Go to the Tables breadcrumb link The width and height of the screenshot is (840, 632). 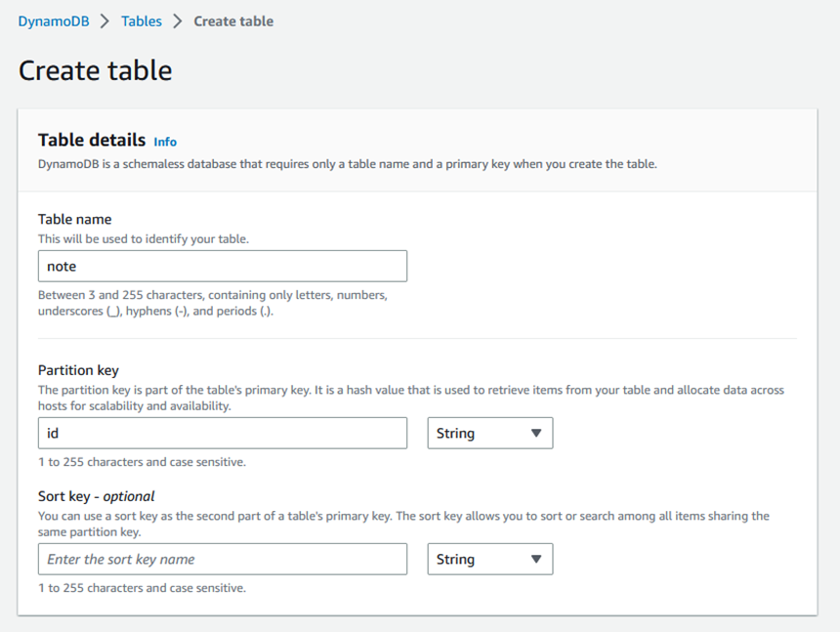coord(142,21)
